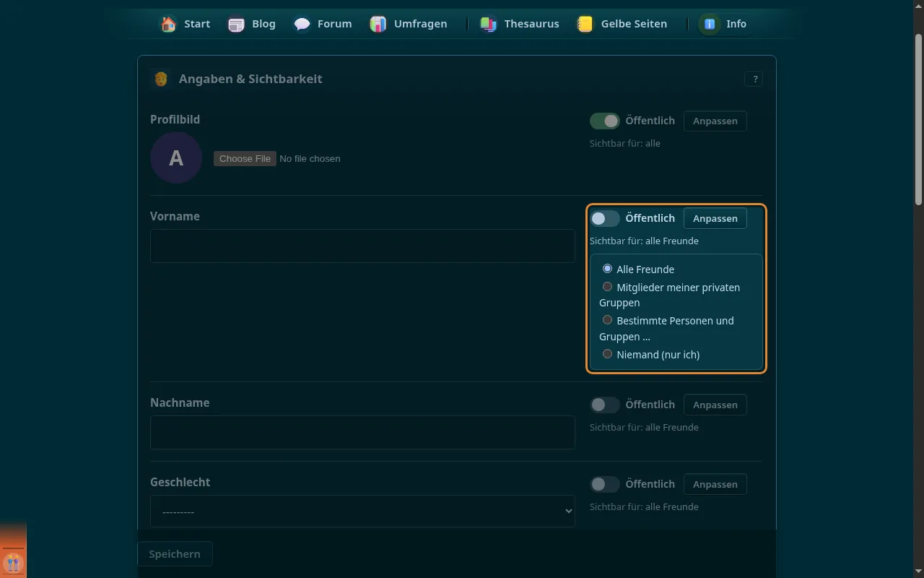Enable Öffentlich switch for Geschlecht
Screen dimensions: 924x578
pyautogui.click(x=605, y=484)
